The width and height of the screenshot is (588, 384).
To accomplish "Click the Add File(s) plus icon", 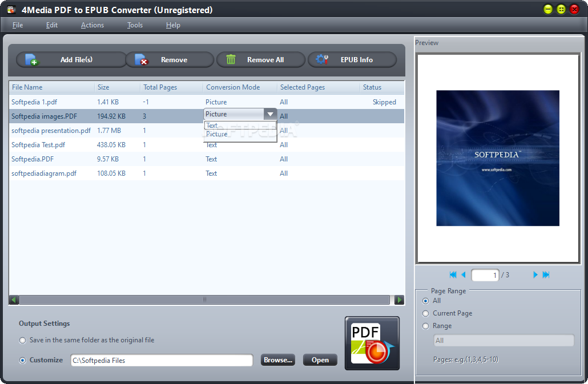I will click(x=31, y=59).
